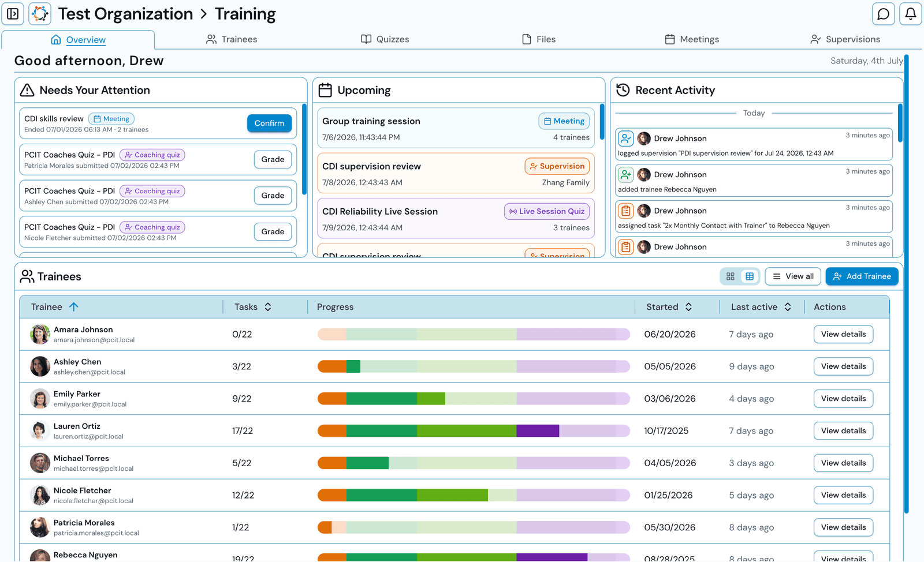Click Emily Parker's avatar
The image size is (924, 562).
(40, 399)
